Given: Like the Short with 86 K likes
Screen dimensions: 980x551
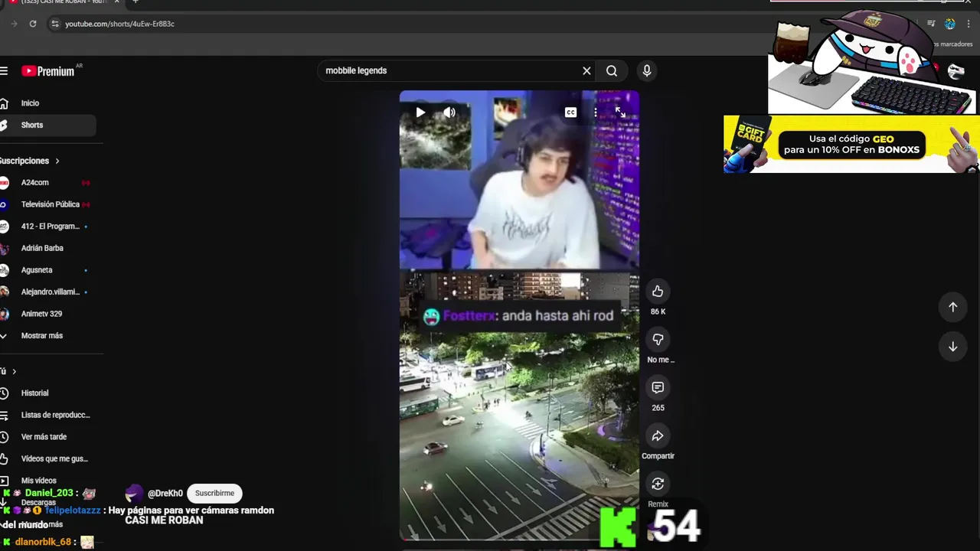Looking at the screenshot, I should click(x=658, y=292).
